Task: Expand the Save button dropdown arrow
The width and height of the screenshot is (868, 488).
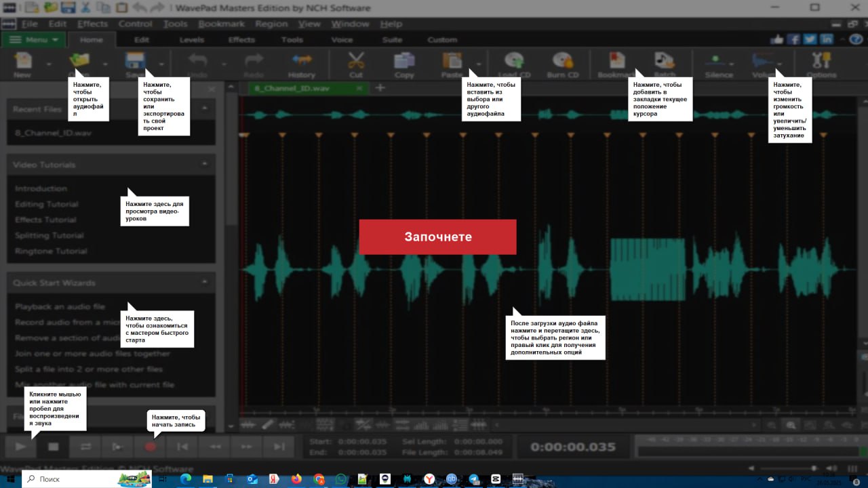Action: [x=161, y=64]
